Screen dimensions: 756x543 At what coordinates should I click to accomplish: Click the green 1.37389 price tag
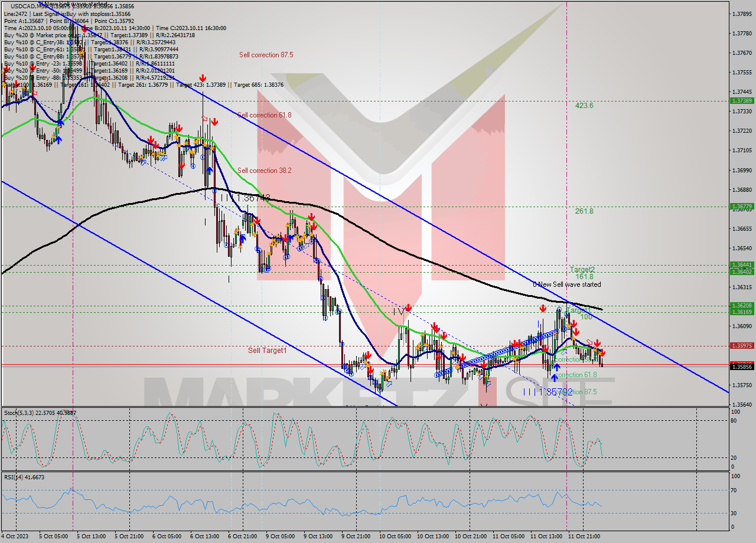pos(742,101)
